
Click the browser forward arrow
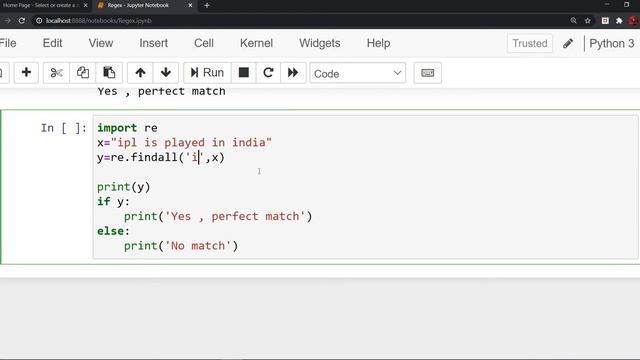(x=7, y=20)
